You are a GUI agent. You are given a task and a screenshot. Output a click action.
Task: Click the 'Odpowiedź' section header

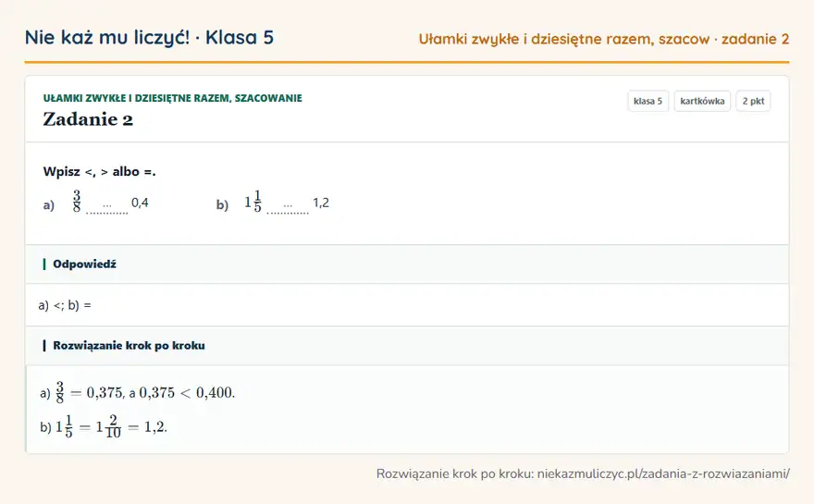pyautogui.click(x=407, y=264)
